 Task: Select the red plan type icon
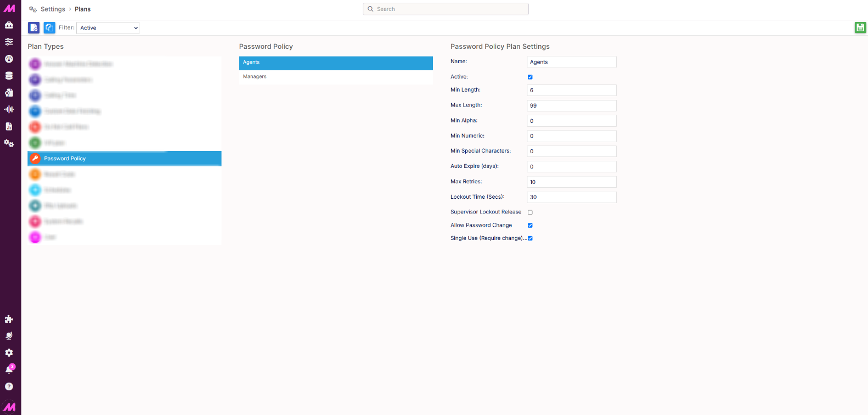(x=35, y=127)
